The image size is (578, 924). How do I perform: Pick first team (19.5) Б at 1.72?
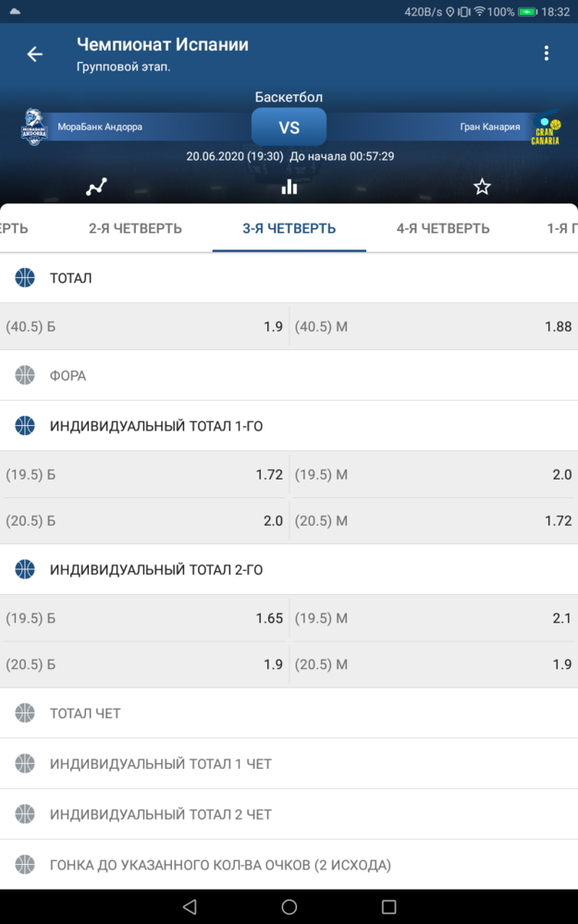coord(144,474)
